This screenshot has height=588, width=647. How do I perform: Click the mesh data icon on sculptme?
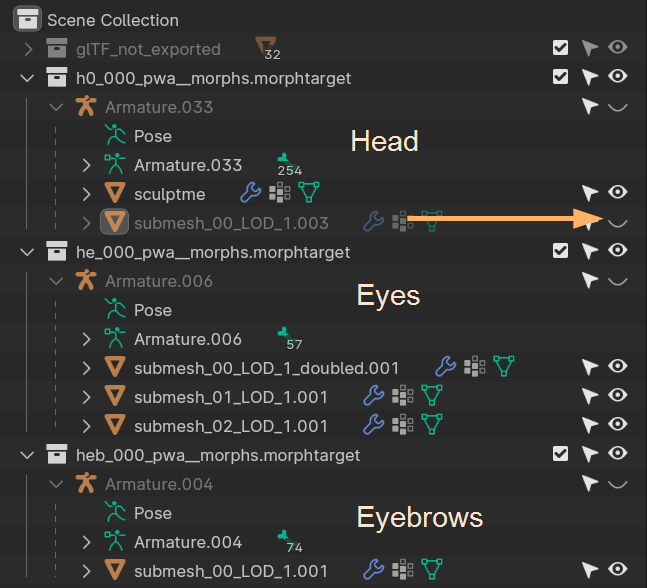(308, 193)
